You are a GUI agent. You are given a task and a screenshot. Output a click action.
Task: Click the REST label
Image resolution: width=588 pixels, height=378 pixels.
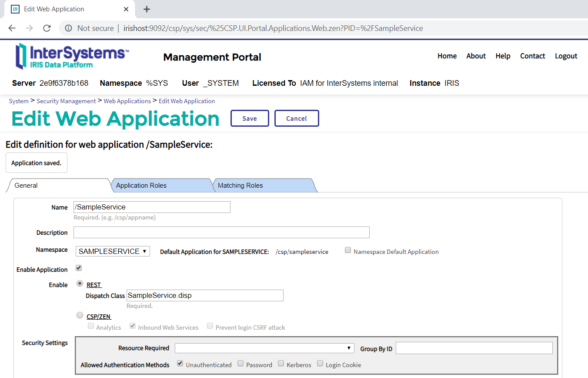[x=94, y=285]
